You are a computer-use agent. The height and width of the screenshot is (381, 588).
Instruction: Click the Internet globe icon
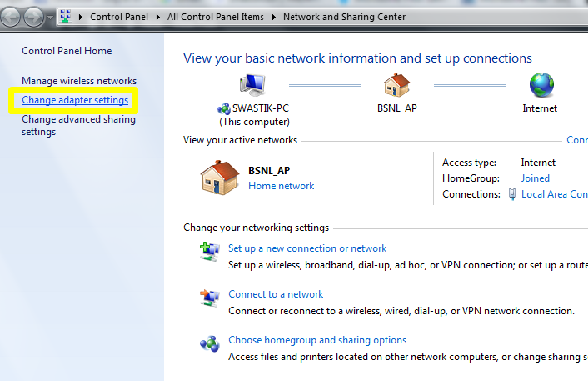[x=541, y=85]
